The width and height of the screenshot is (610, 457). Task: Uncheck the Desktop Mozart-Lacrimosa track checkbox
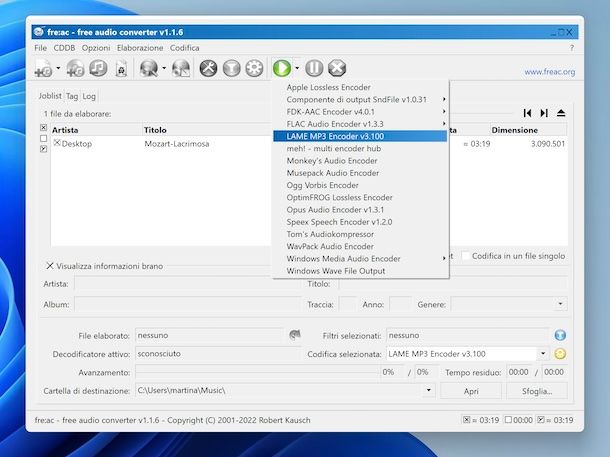point(57,143)
